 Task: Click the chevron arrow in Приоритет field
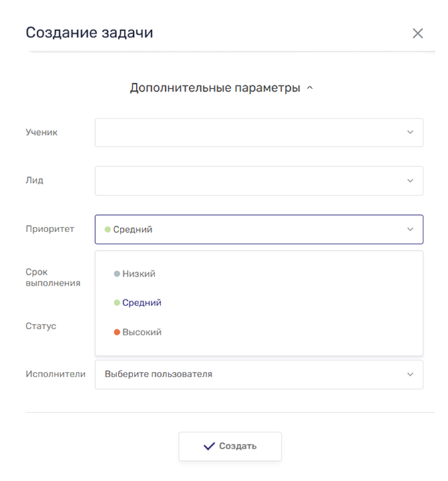click(410, 230)
